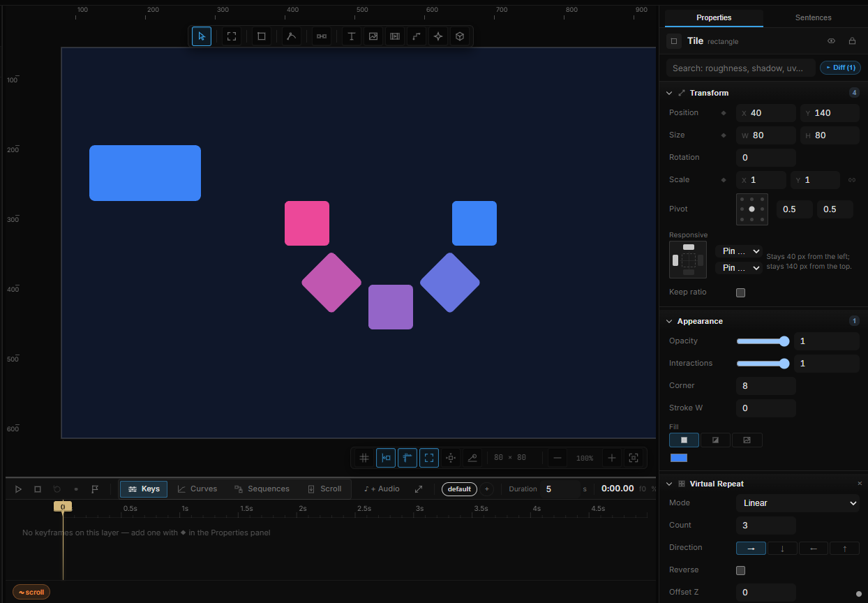
Task: Open the Curves timeline tab
Action: [197, 489]
